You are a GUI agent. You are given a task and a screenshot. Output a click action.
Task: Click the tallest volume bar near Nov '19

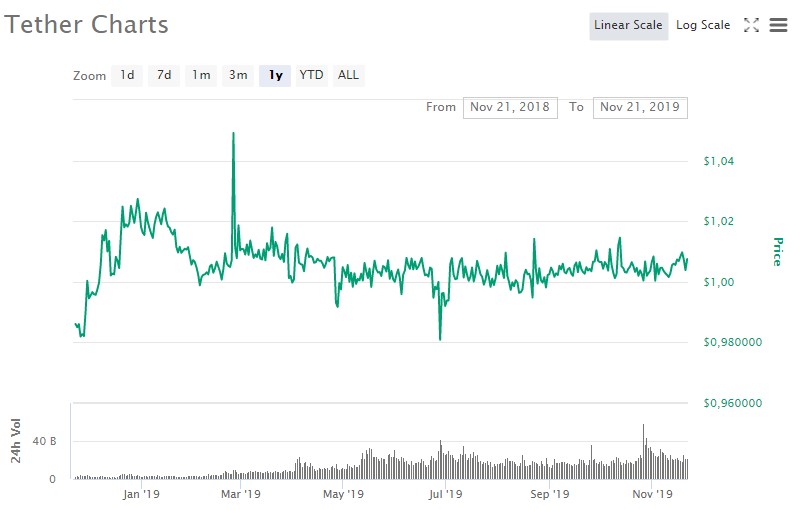click(x=644, y=451)
